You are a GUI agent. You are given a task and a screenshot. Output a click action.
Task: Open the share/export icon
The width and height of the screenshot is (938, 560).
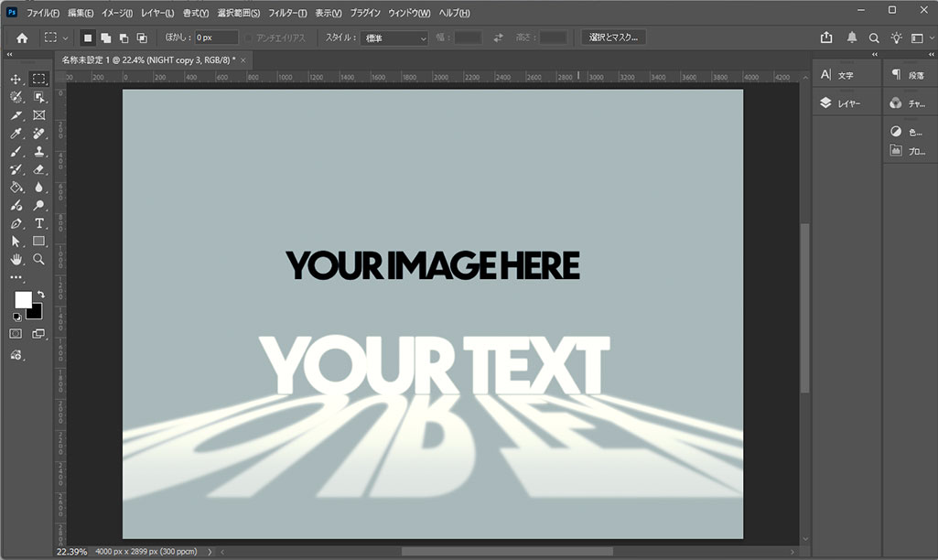click(x=827, y=38)
